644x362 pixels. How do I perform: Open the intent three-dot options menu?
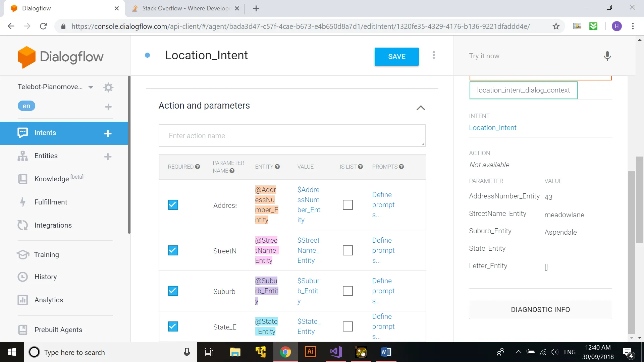pyautogui.click(x=434, y=55)
